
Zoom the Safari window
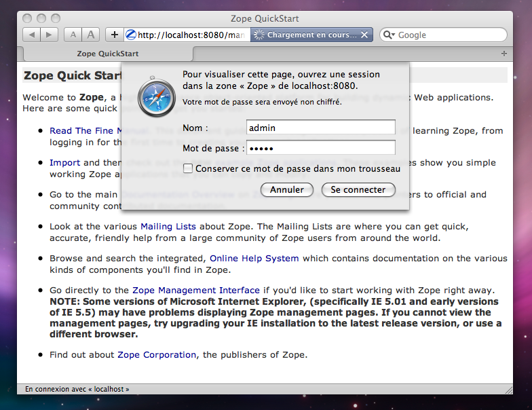[x=56, y=18]
